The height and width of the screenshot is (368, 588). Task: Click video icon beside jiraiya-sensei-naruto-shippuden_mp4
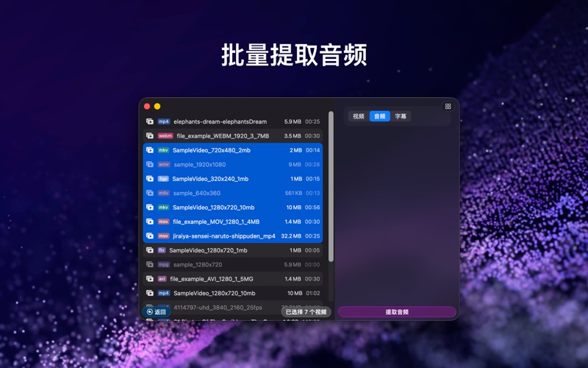[x=150, y=236]
